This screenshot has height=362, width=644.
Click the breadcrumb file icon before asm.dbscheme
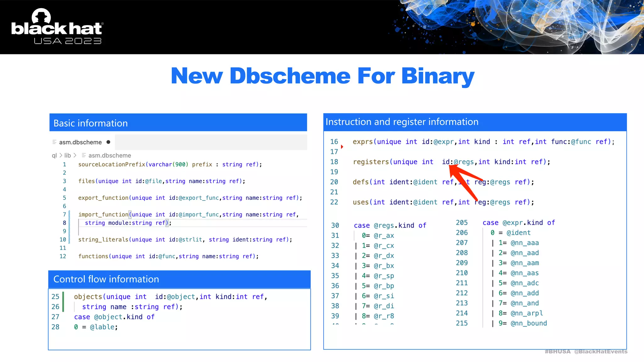tap(84, 155)
